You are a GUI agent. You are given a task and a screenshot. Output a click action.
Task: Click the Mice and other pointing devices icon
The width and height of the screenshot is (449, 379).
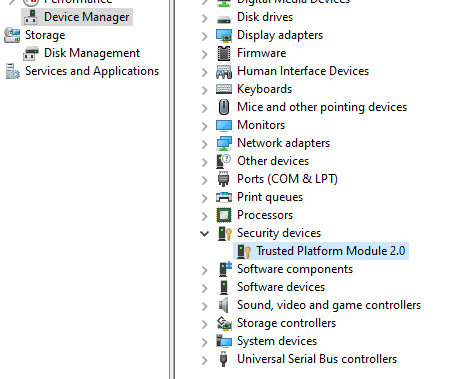coord(224,107)
